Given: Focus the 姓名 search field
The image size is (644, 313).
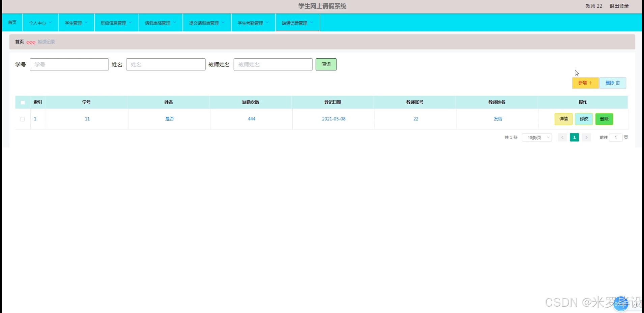Looking at the screenshot, I should point(166,64).
